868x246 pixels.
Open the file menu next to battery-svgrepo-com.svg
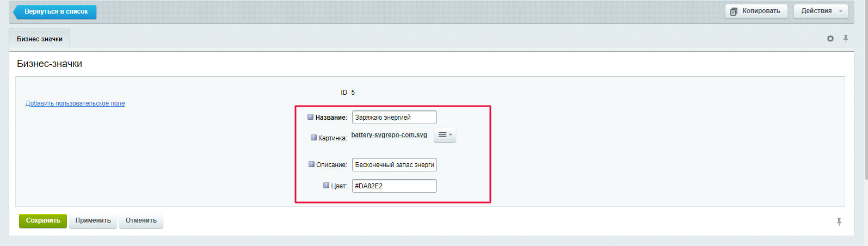click(445, 135)
